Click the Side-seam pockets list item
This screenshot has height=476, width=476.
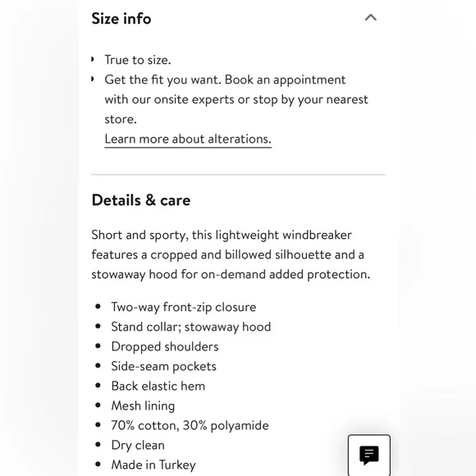click(163, 366)
